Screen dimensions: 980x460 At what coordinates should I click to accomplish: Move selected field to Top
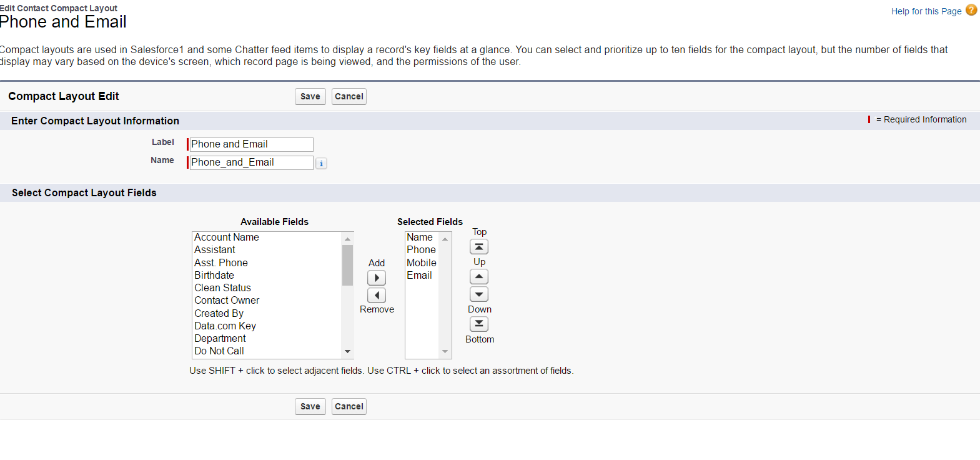(479, 247)
